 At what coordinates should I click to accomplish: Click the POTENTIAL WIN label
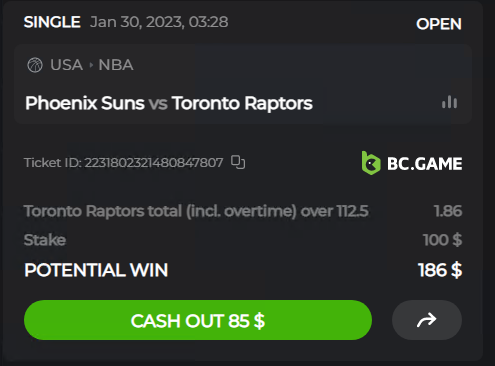point(96,270)
